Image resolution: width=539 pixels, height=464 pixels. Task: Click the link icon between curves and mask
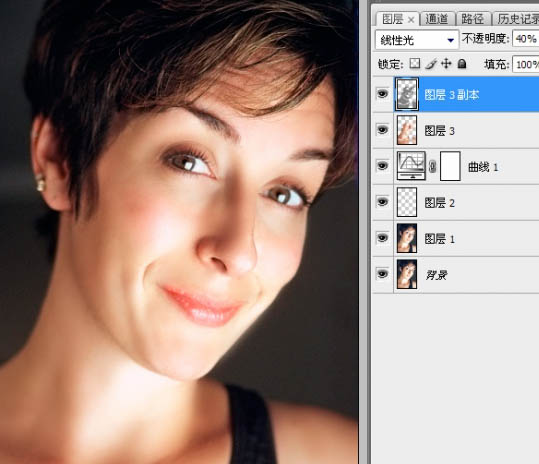coord(433,166)
